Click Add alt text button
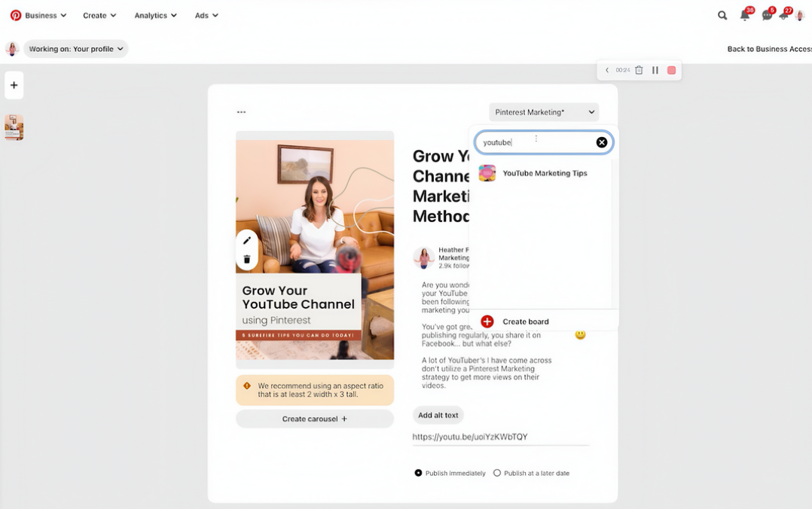The width and height of the screenshot is (812, 509). (x=438, y=416)
